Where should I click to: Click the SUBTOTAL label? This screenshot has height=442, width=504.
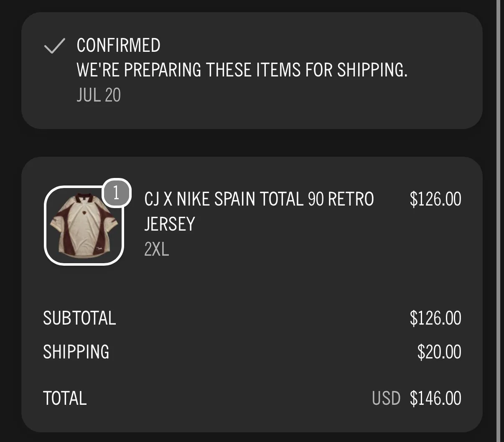click(x=79, y=318)
